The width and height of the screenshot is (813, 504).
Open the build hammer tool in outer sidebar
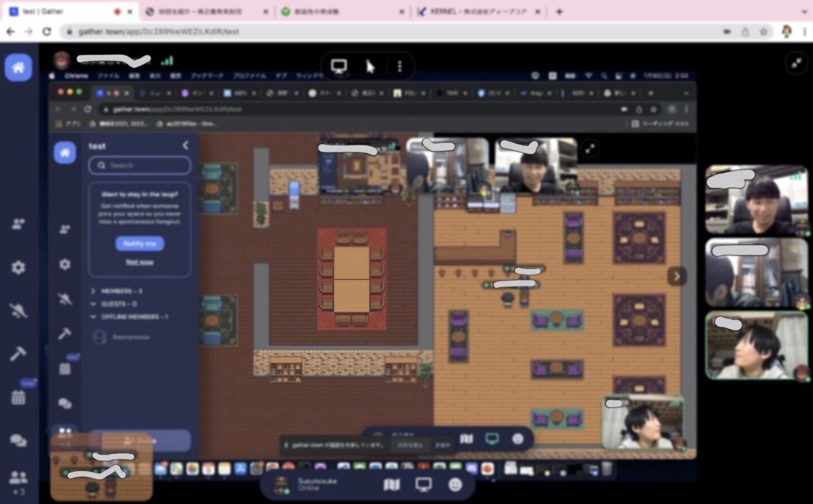pos(18,354)
